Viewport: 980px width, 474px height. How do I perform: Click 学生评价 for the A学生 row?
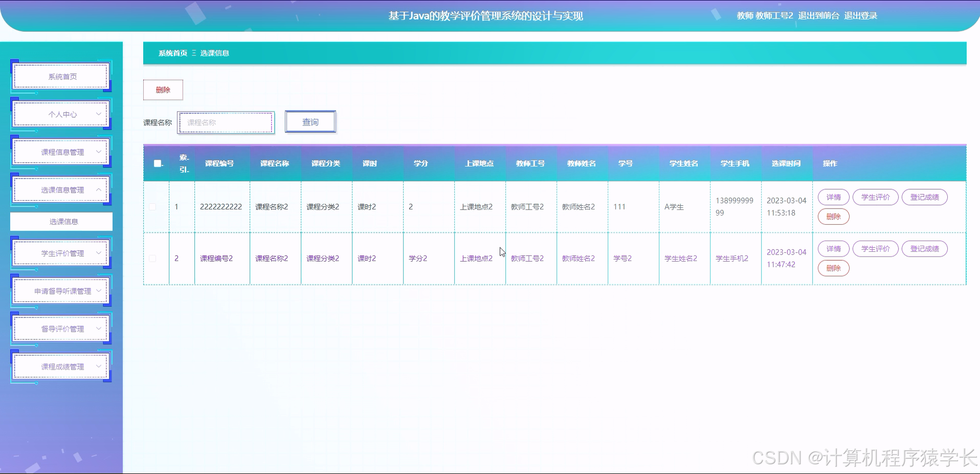[x=876, y=197]
